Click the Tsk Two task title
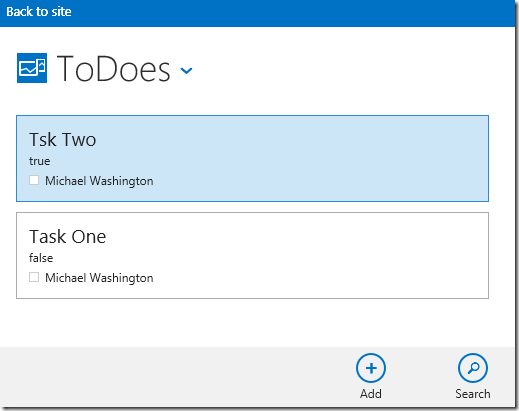The width and height of the screenshot is (519, 411). (63, 139)
